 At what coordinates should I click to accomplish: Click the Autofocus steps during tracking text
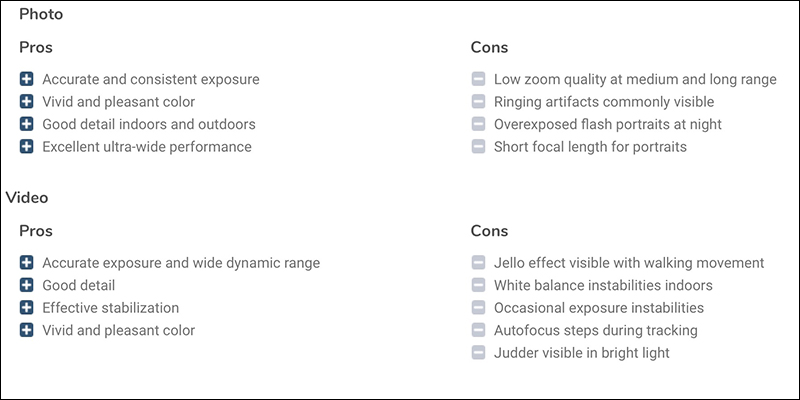coord(596,330)
